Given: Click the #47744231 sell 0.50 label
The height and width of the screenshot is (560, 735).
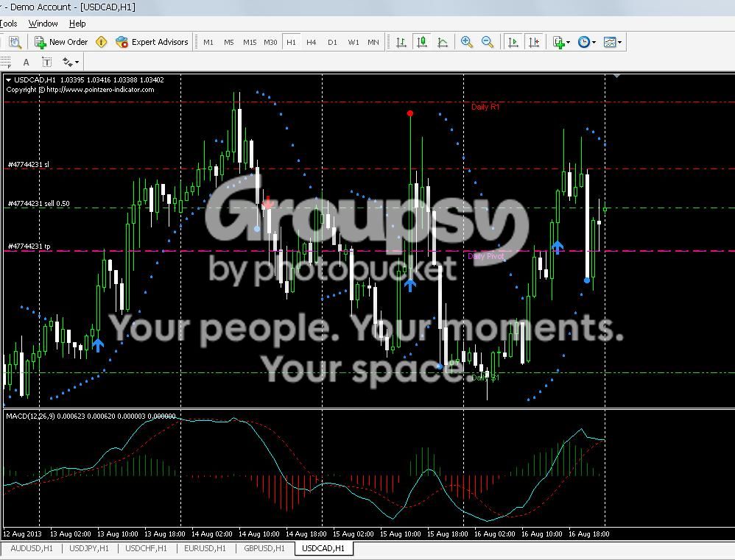Looking at the screenshot, I should pos(39,204).
